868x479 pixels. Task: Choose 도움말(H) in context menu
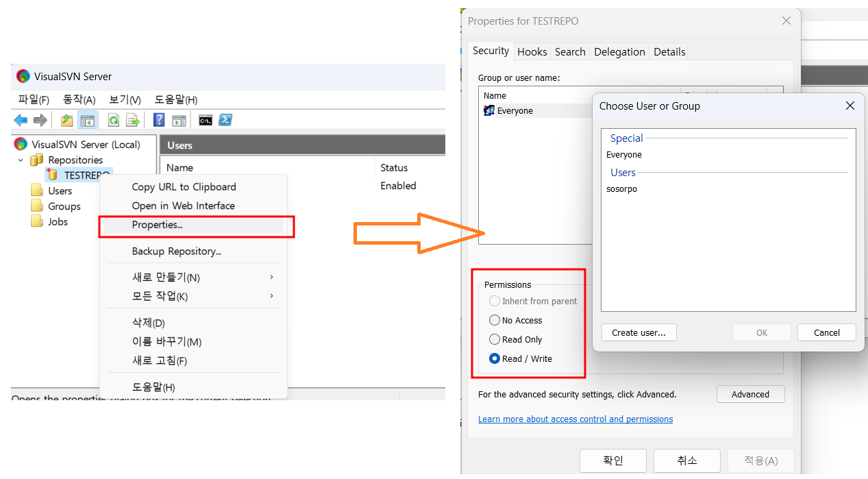[153, 387]
